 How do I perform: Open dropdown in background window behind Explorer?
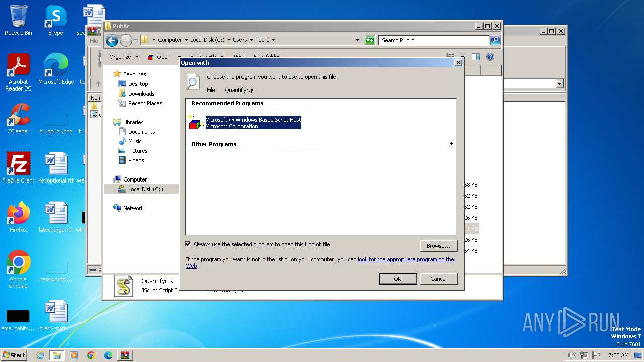[x=559, y=84]
